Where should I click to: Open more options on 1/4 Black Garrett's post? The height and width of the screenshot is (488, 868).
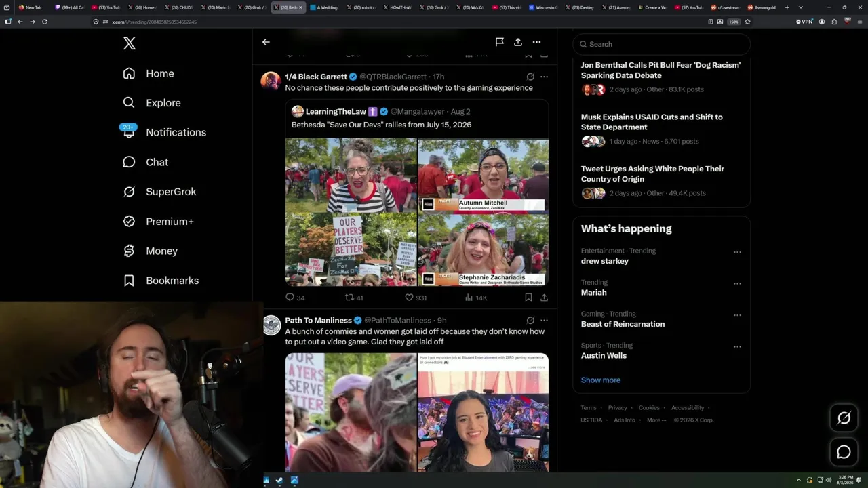pos(544,77)
